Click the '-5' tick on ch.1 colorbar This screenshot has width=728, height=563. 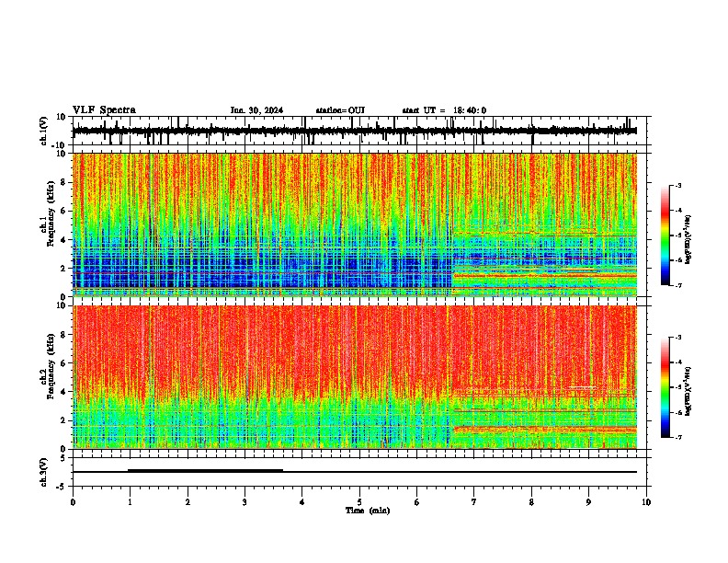click(678, 236)
